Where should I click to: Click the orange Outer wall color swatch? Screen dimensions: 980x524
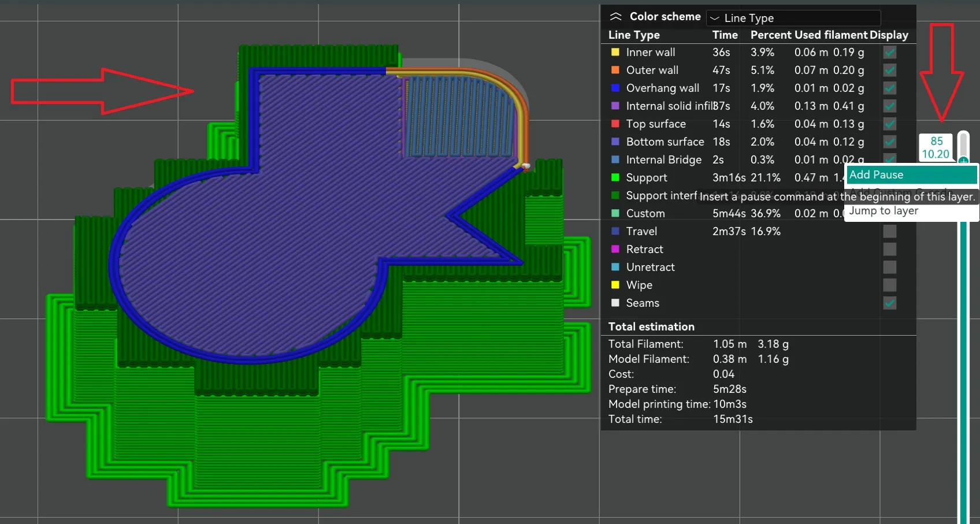(615, 70)
